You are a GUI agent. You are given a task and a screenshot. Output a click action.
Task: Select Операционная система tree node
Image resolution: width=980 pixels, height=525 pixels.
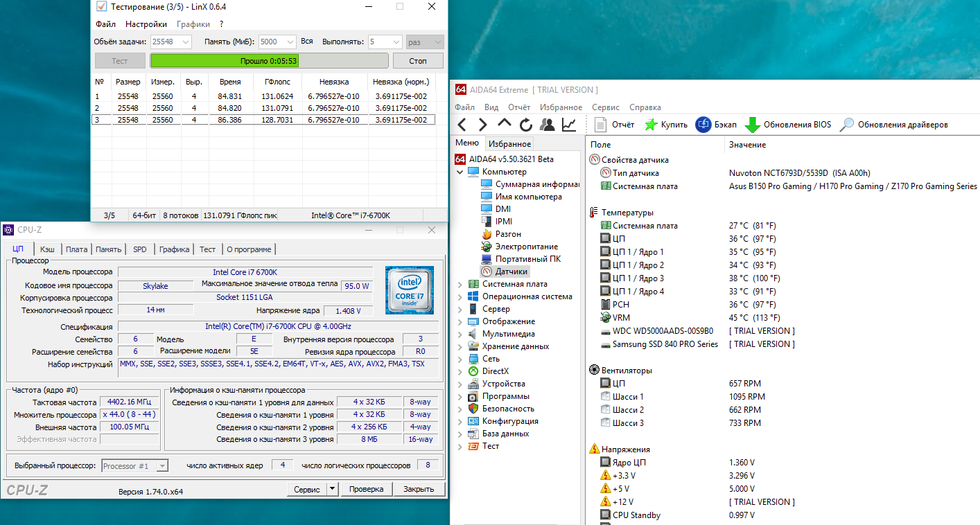[x=520, y=296]
